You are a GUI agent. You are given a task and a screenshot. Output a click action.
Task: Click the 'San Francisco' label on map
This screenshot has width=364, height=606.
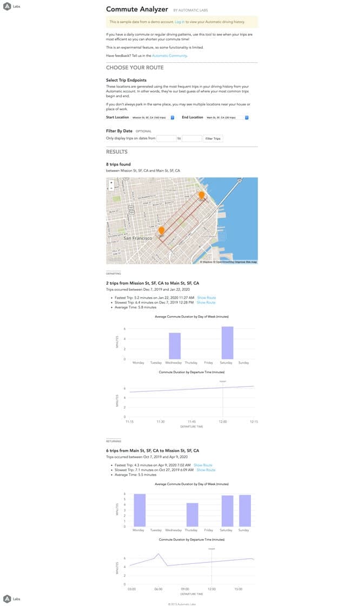coord(137,239)
